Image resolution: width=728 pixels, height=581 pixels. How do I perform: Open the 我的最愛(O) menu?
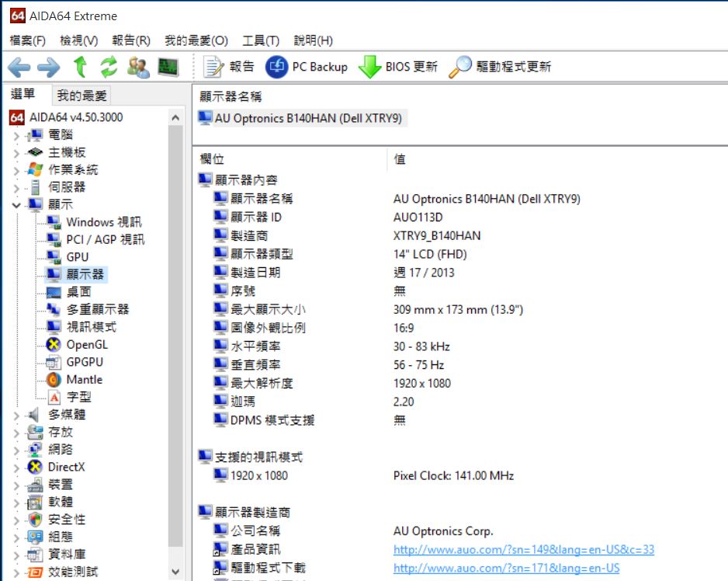pyautogui.click(x=196, y=41)
